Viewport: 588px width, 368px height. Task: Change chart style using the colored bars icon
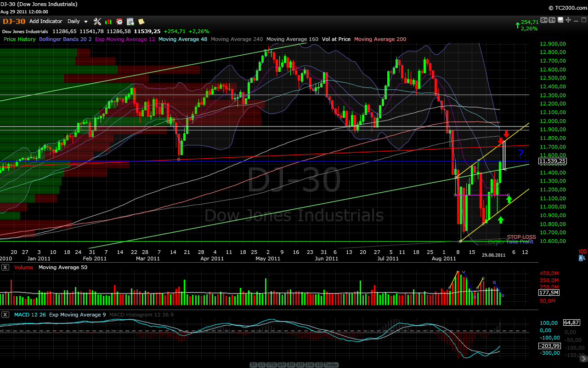(108, 22)
